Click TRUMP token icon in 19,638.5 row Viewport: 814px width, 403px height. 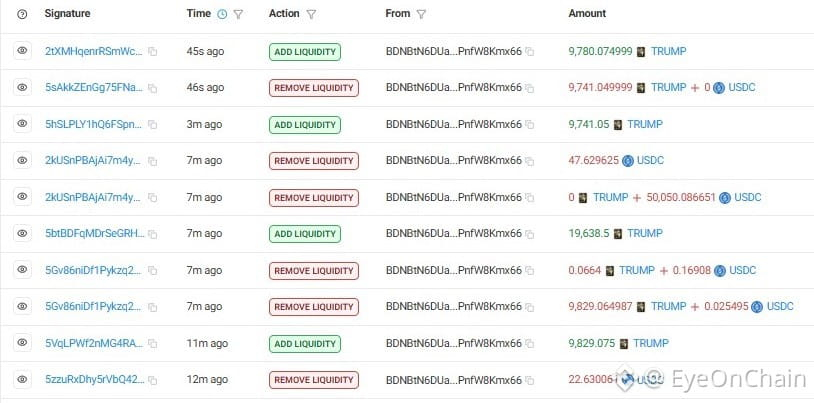(618, 234)
